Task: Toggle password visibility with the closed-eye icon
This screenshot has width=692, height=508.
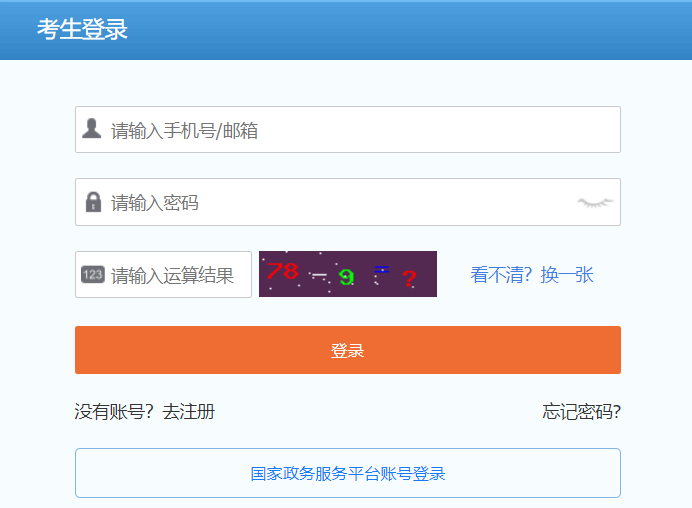Action: coord(594,202)
